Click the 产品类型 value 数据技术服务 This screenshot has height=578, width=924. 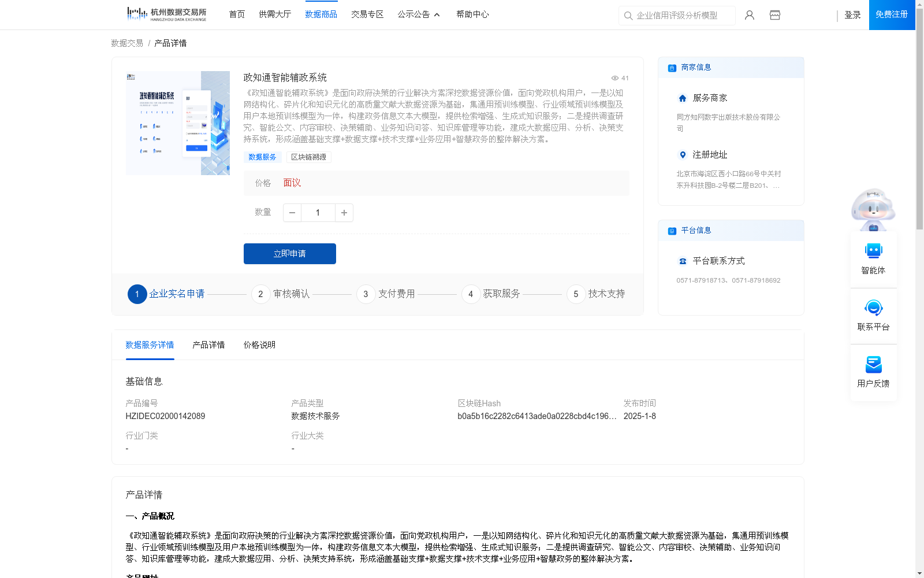[315, 416]
